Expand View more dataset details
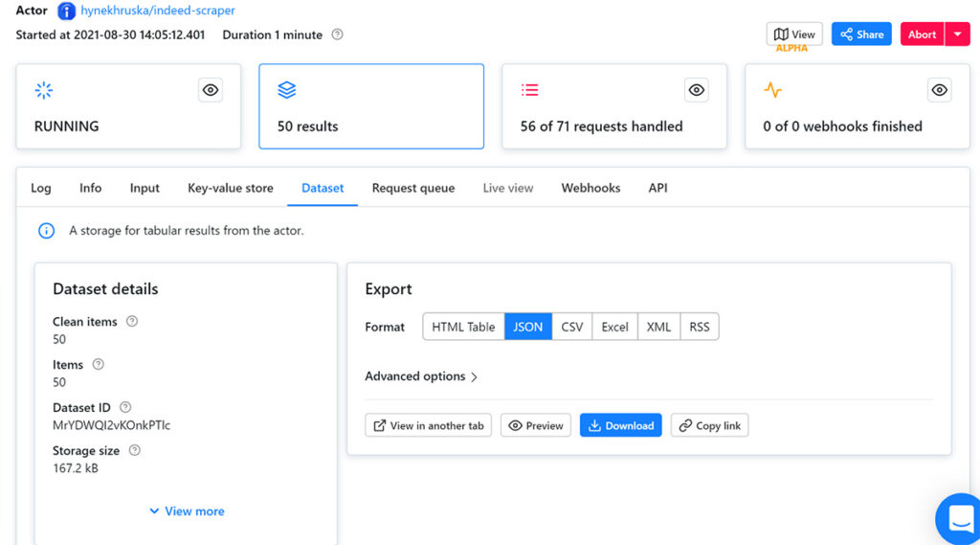The width and height of the screenshot is (980, 545). point(187,511)
